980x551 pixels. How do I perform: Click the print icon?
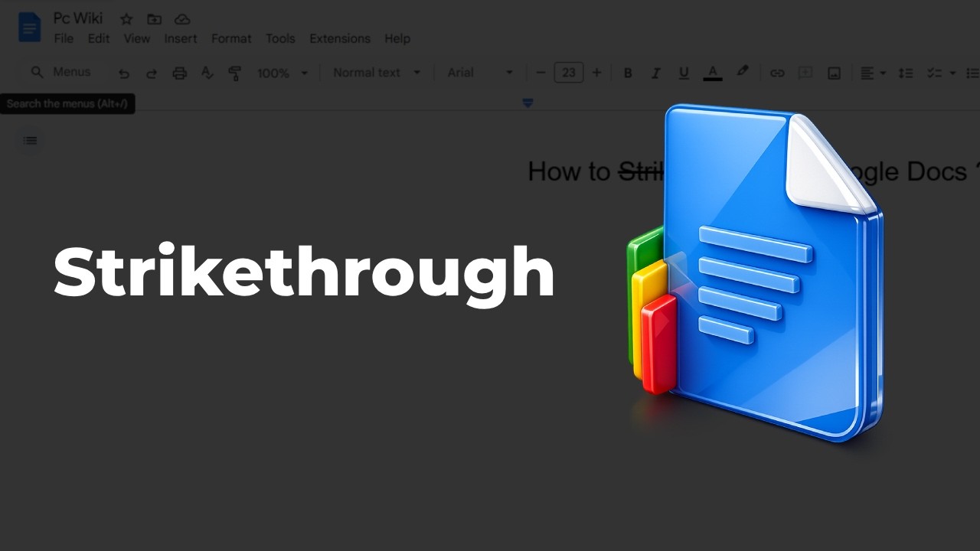179,73
